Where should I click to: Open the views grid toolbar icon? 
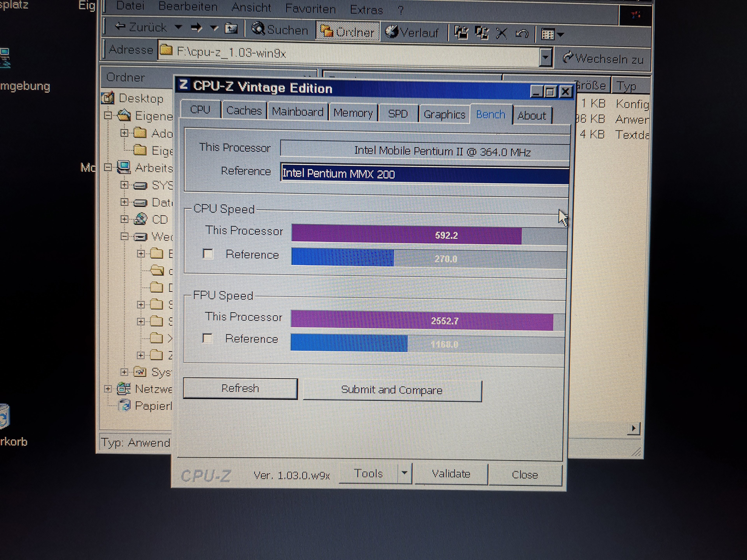tap(548, 34)
